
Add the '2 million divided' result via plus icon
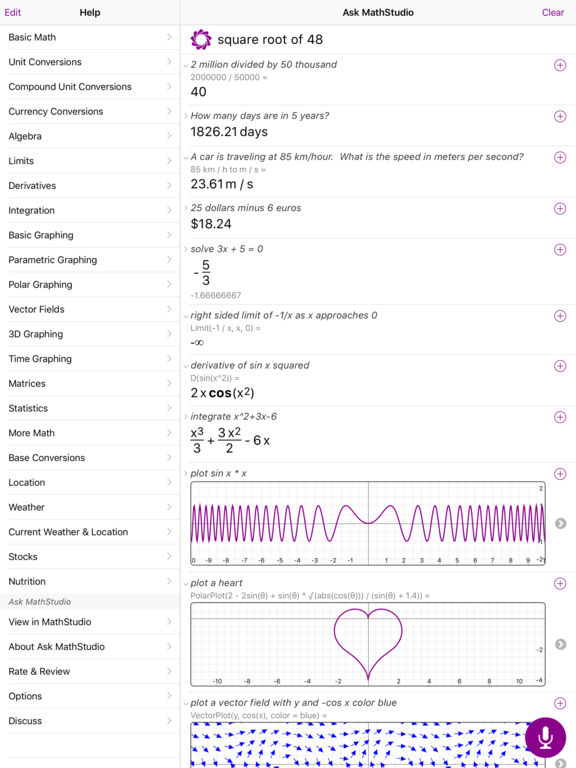[x=560, y=65]
